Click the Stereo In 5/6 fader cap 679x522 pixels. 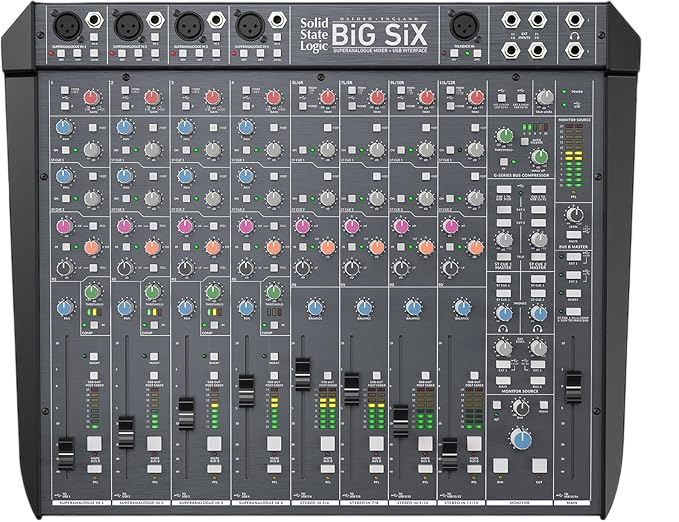pos(302,374)
